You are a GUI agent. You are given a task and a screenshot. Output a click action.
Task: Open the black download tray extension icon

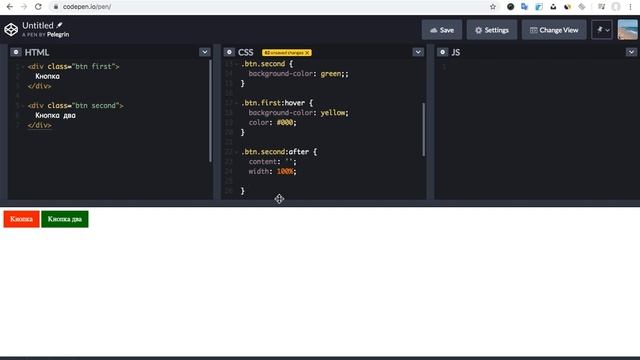click(553, 7)
